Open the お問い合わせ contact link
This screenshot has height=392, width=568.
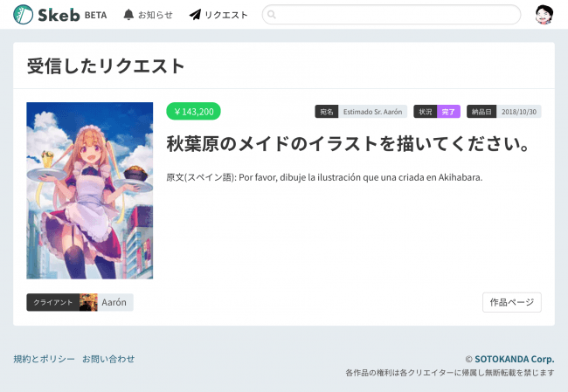pyautogui.click(x=108, y=359)
